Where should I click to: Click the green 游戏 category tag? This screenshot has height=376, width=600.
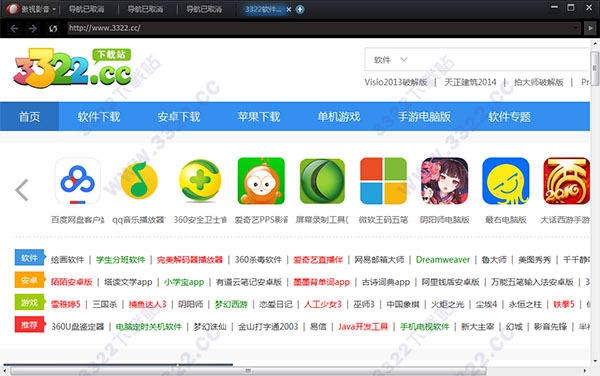point(30,303)
